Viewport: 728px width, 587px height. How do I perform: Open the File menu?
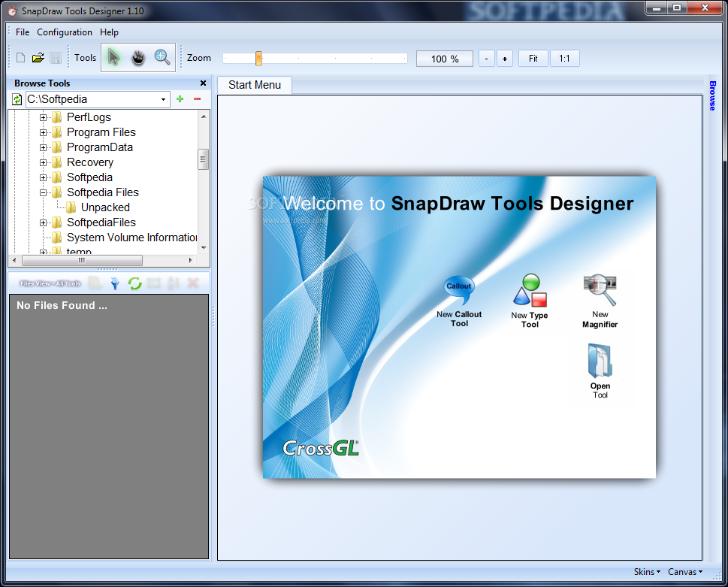click(23, 32)
